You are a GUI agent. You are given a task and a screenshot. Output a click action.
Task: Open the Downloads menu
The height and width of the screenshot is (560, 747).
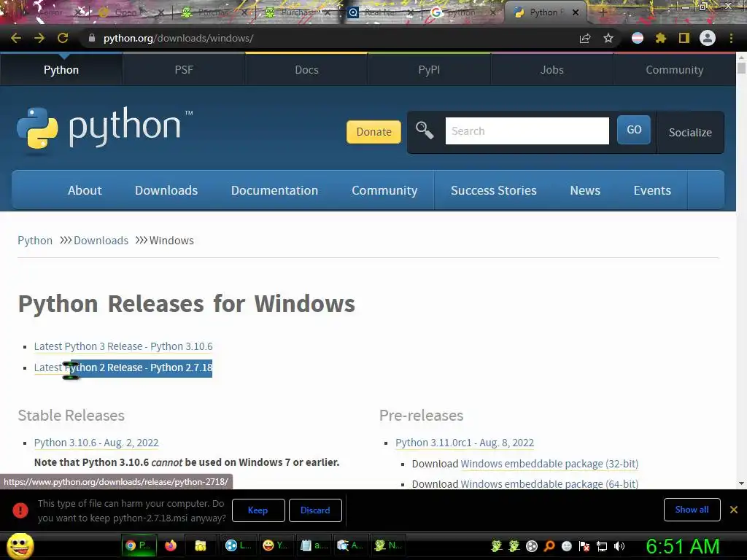tap(166, 190)
